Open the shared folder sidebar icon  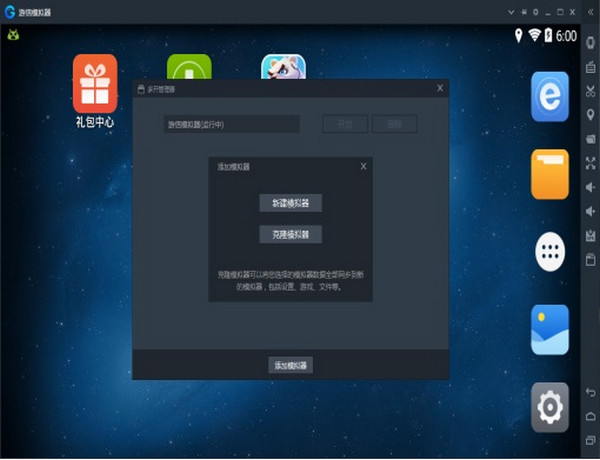coord(590,259)
